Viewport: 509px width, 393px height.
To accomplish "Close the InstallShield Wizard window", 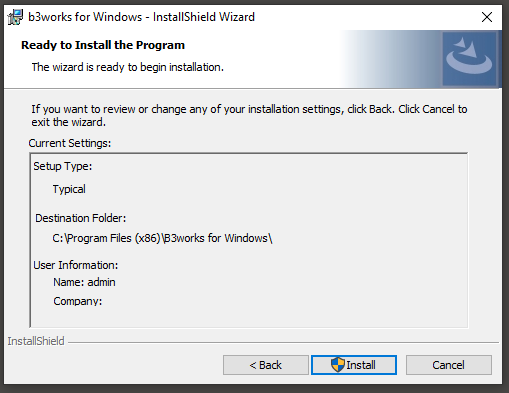I will 487,17.
